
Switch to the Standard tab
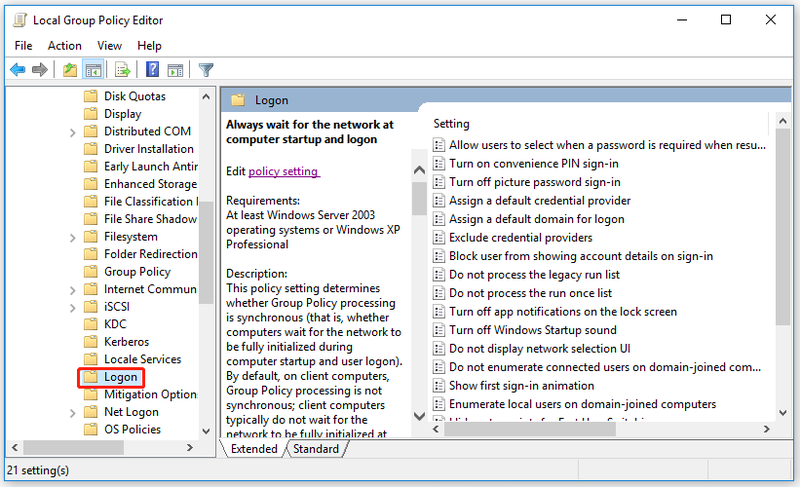coord(316,449)
